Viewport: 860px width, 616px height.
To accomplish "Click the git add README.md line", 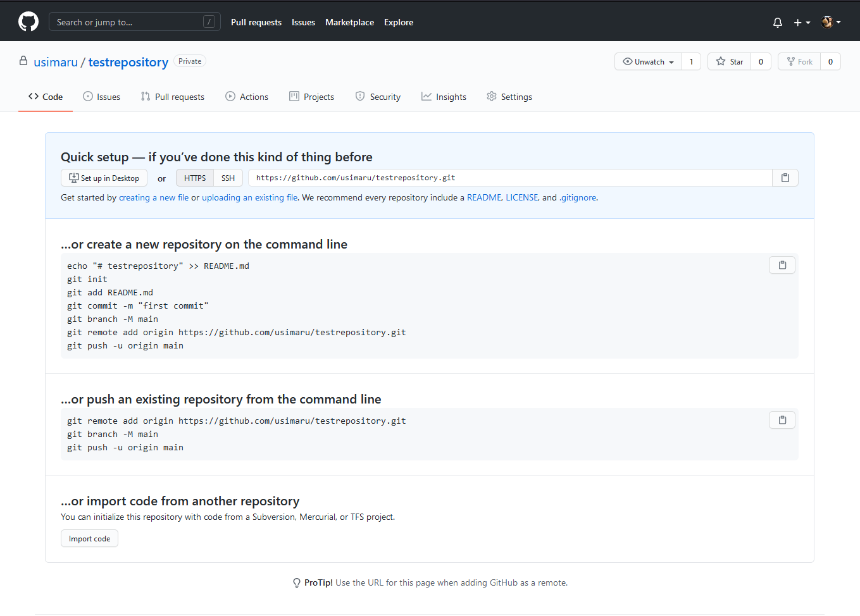I will 110,292.
